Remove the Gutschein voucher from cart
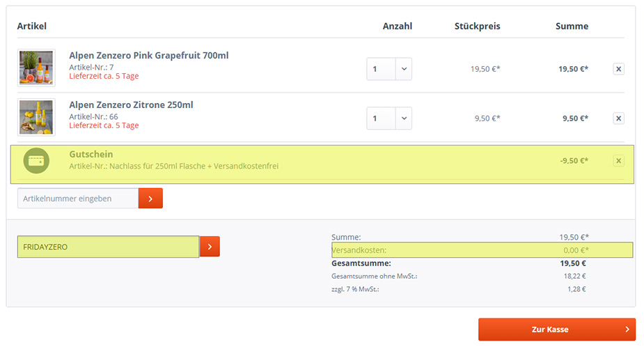This screenshot has height=349, width=644. (x=618, y=161)
